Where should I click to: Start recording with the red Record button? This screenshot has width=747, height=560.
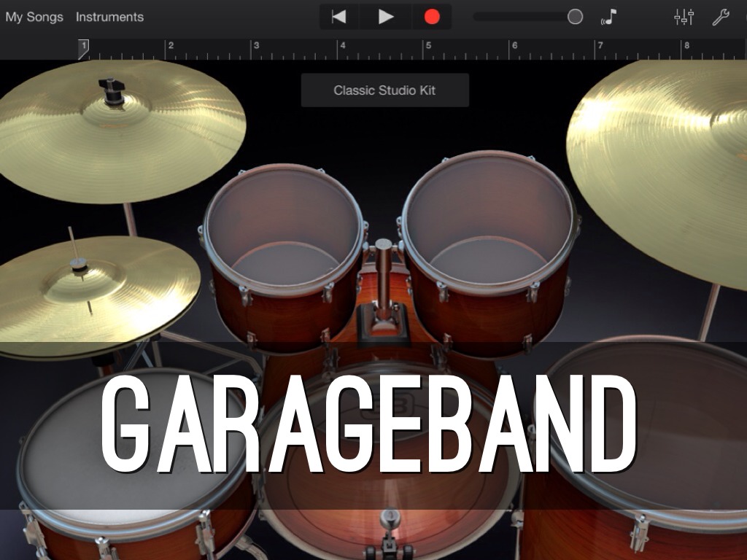point(432,17)
